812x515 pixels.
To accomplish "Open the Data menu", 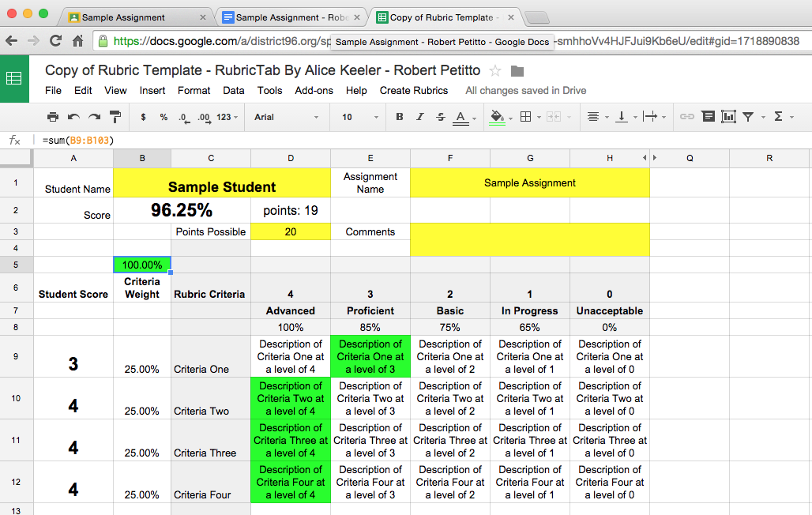I will point(234,90).
